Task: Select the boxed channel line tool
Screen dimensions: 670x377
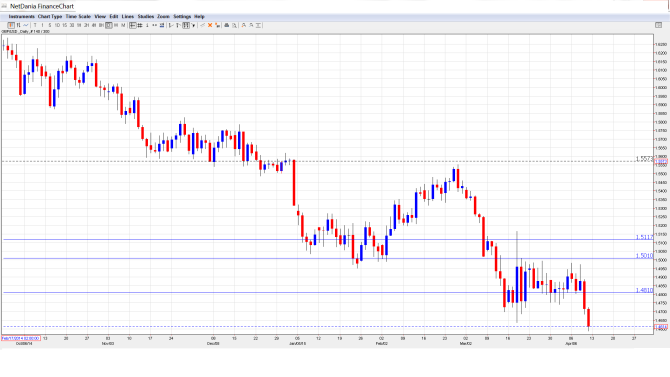Action: (186, 26)
